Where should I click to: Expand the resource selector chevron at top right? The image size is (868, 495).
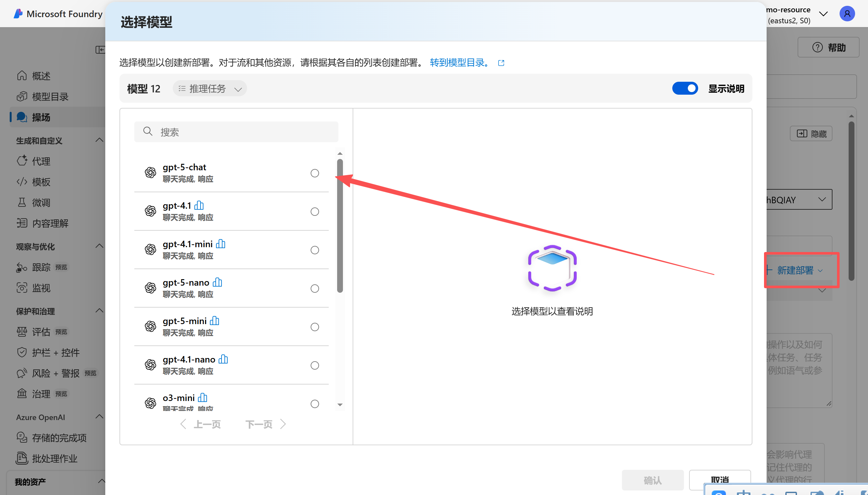point(823,14)
